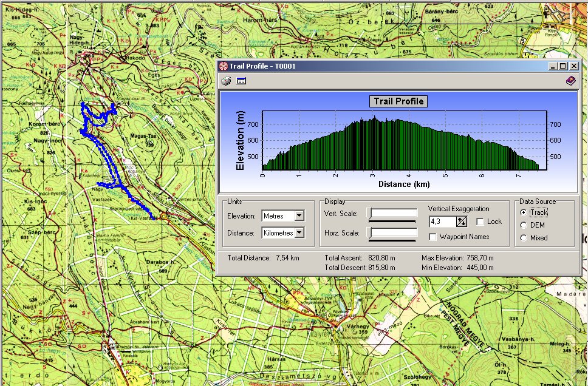Click the Hársas map label
Image resolution: width=588 pixels, height=386 pixels.
[x=276, y=359]
